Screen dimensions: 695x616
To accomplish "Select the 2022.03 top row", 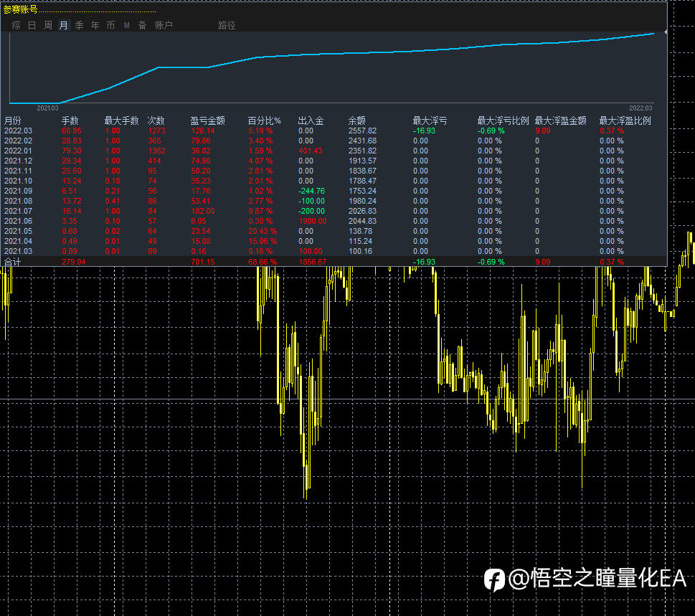I will point(18,131).
